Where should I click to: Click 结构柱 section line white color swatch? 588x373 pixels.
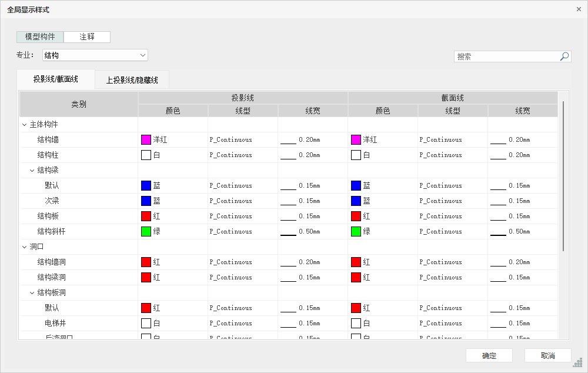point(356,155)
